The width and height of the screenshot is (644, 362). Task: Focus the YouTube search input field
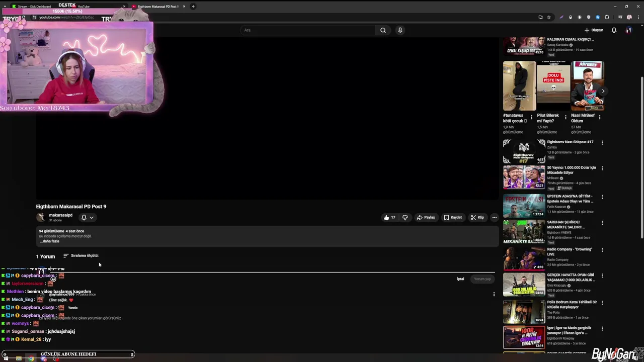[307, 30]
